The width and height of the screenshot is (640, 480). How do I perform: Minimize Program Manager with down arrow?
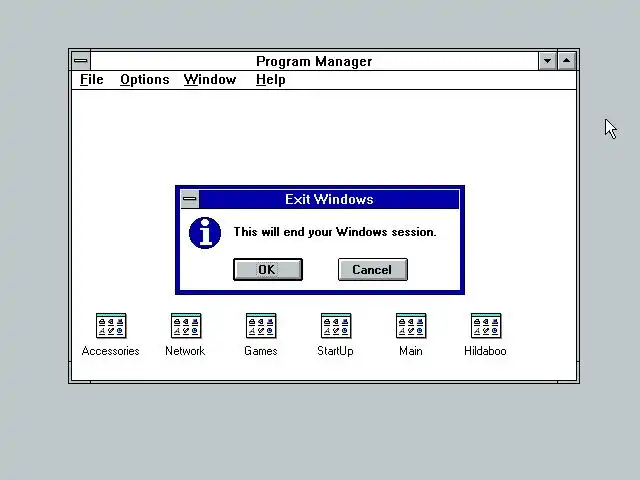[547, 61]
